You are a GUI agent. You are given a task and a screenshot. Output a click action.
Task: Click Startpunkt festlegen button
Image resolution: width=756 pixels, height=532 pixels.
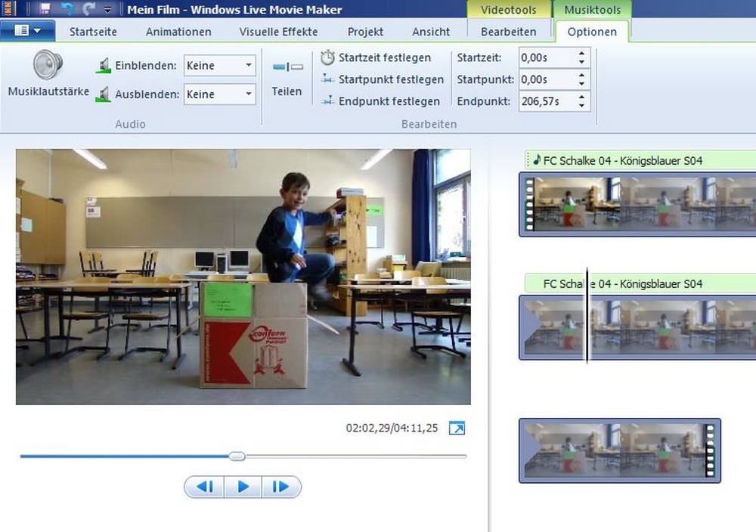[382, 79]
